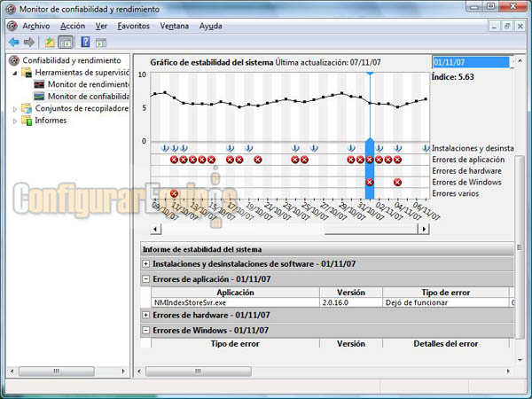Screen dimensions: 532x399
Task: Click the Monitor de rendimiento icon in tree
Action: click(x=39, y=84)
